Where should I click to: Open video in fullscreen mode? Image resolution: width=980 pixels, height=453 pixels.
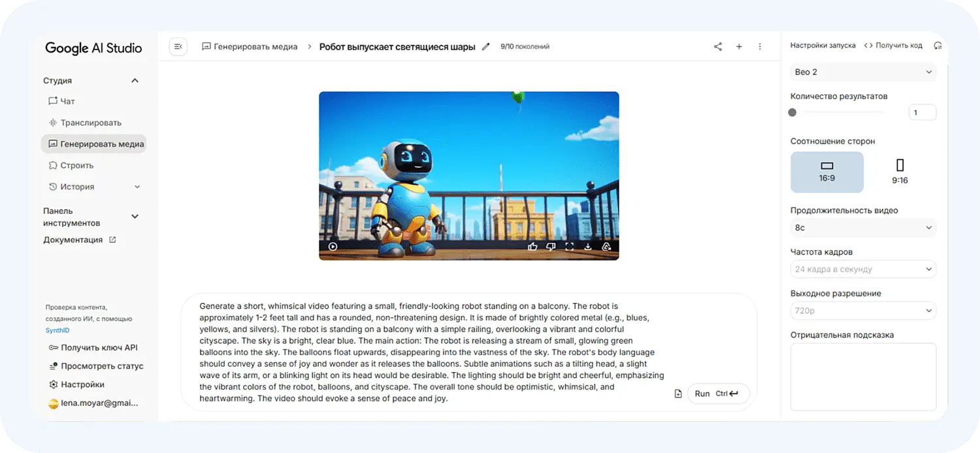point(569,247)
